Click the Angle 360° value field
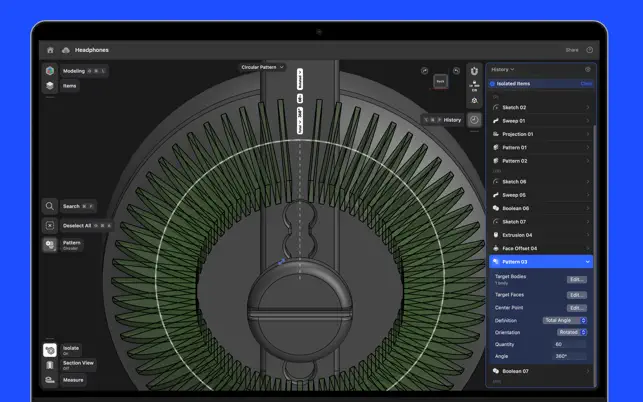 point(569,356)
